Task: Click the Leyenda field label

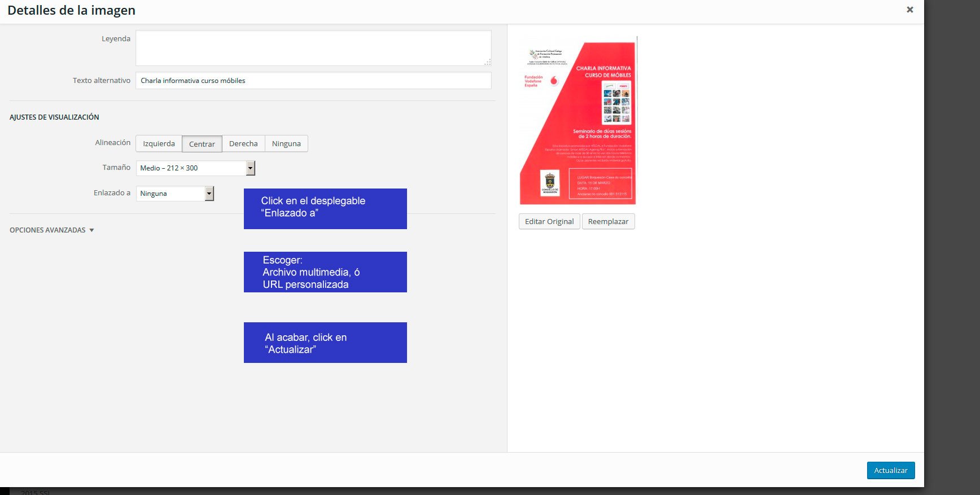Action: 116,39
